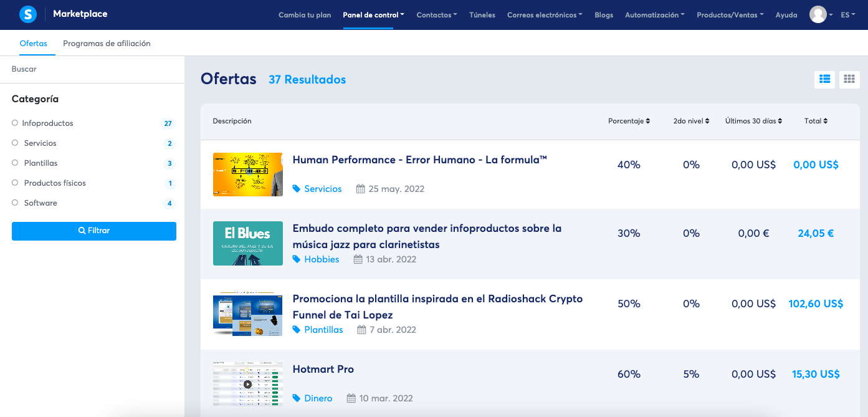868x417 pixels.
Task: Open the Correos electrónicos dropdown
Action: coord(544,14)
